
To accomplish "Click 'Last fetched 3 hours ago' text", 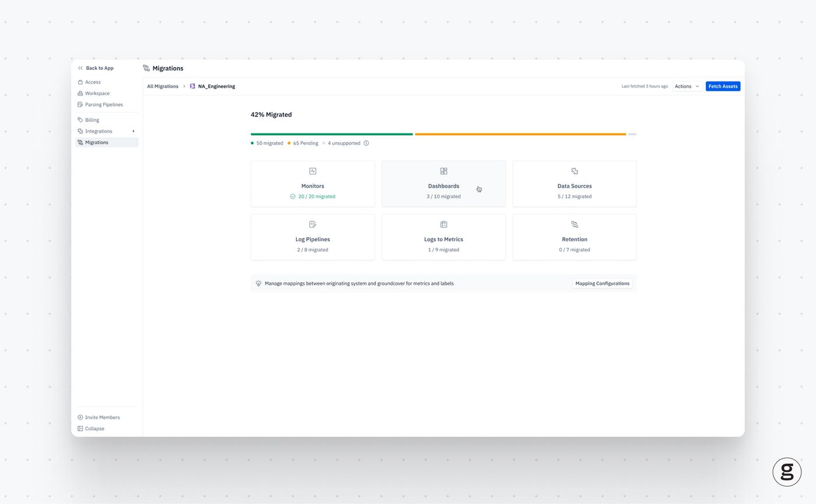I will [645, 86].
